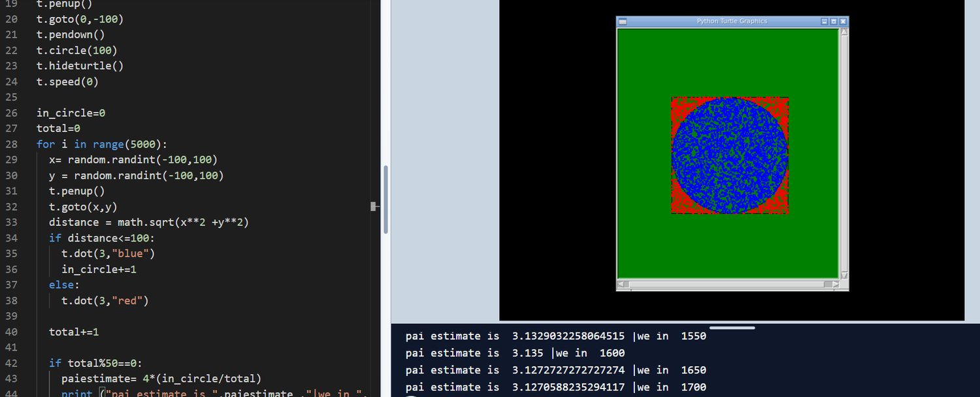Click the Python Turtle Graphics title bar
Image resolution: width=980 pixels, height=397 pixels.
tap(732, 22)
